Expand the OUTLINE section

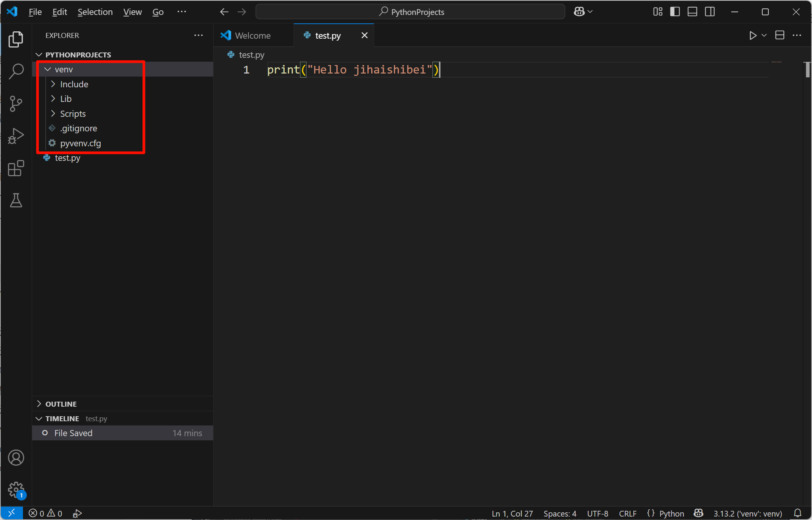coord(61,404)
